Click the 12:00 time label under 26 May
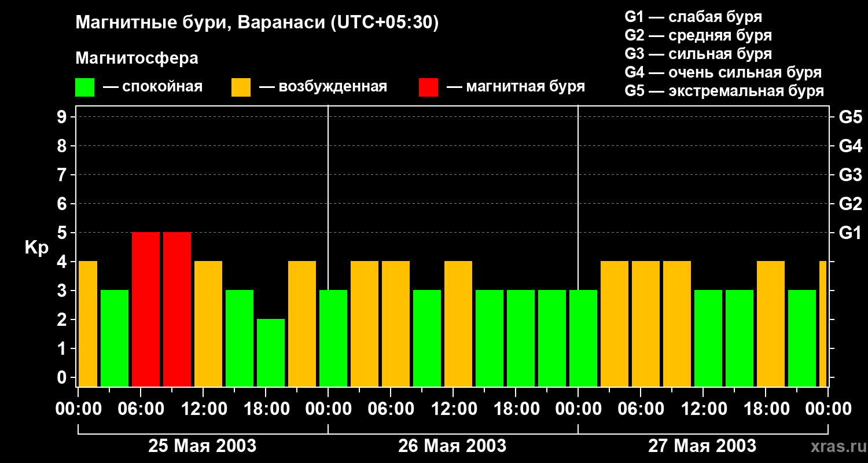This screenshot has width=868, height=463. [454, 409]
